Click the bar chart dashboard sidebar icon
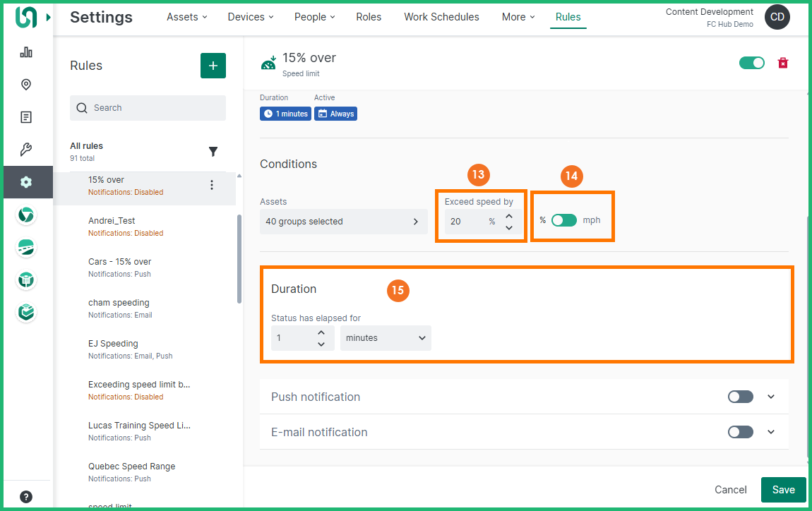 (x=26, y=52)
